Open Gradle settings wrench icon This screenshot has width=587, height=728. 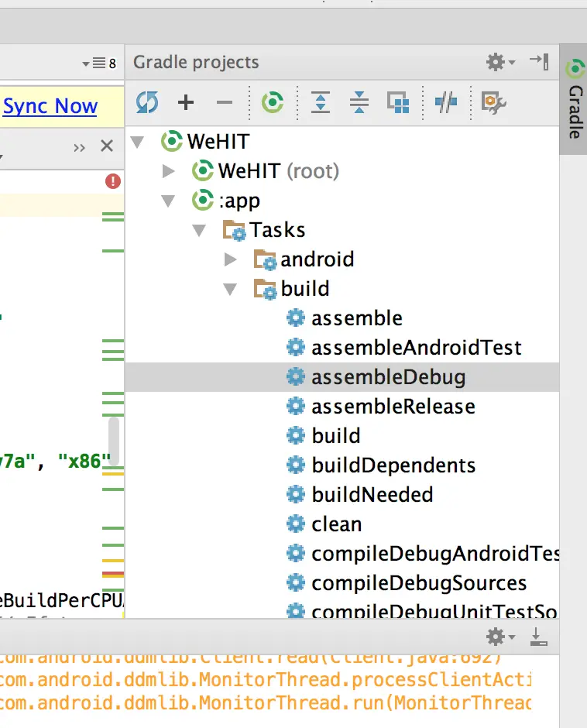tap(493, 102)
